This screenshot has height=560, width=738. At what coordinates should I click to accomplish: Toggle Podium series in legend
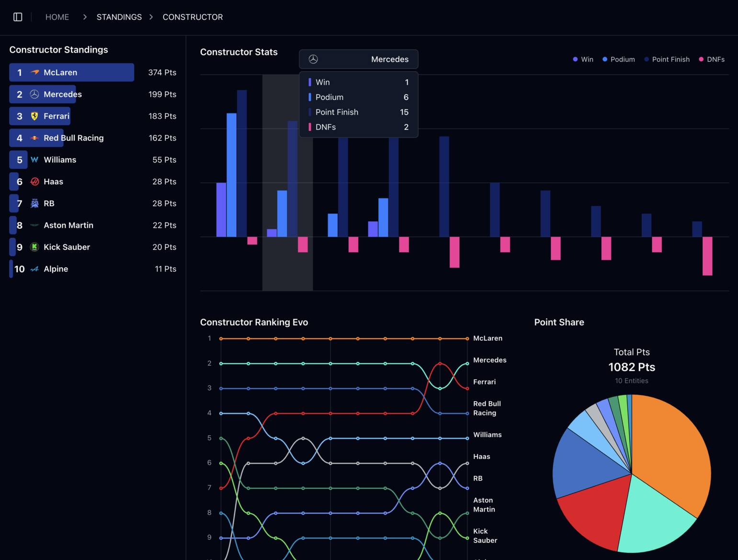coord(618,59)
